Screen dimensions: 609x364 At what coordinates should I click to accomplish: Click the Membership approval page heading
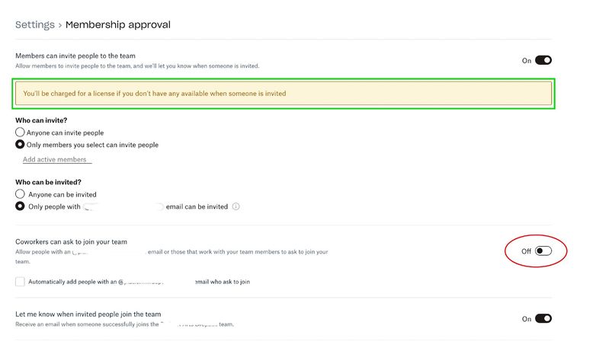[x=118, y=24]
